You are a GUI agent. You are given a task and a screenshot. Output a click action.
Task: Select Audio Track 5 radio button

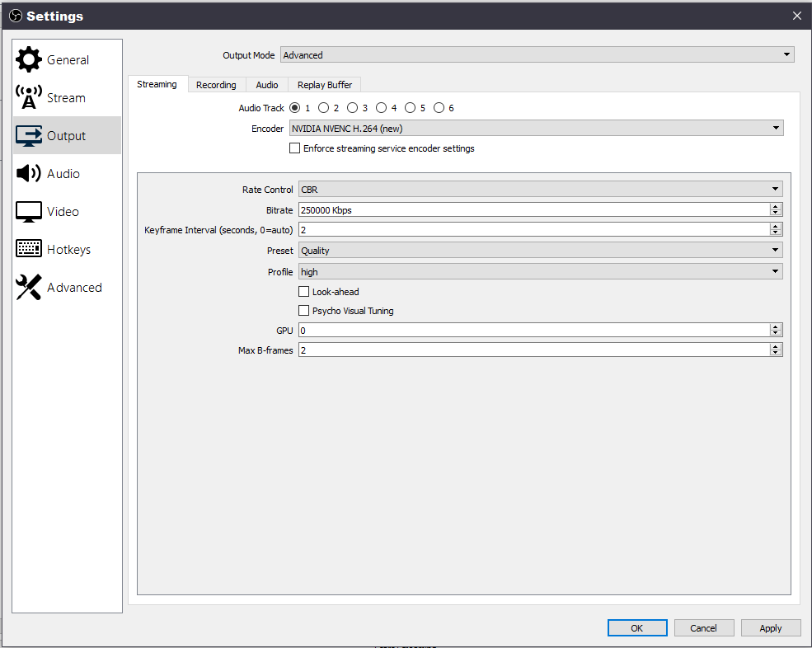point(411,108)
